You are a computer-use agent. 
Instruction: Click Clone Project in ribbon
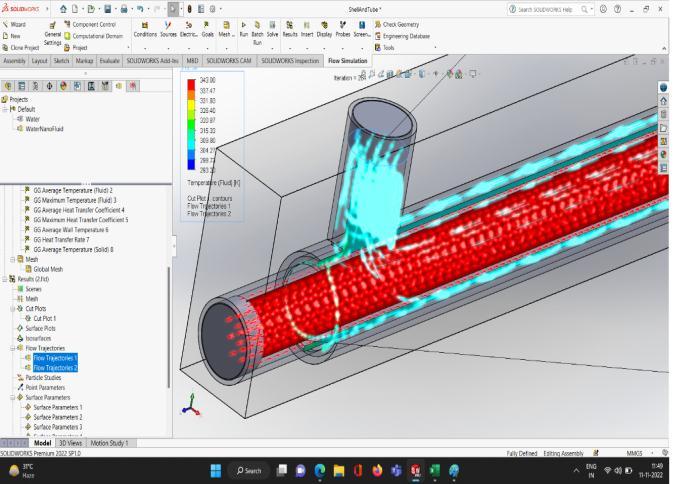[x=20, y=48]
